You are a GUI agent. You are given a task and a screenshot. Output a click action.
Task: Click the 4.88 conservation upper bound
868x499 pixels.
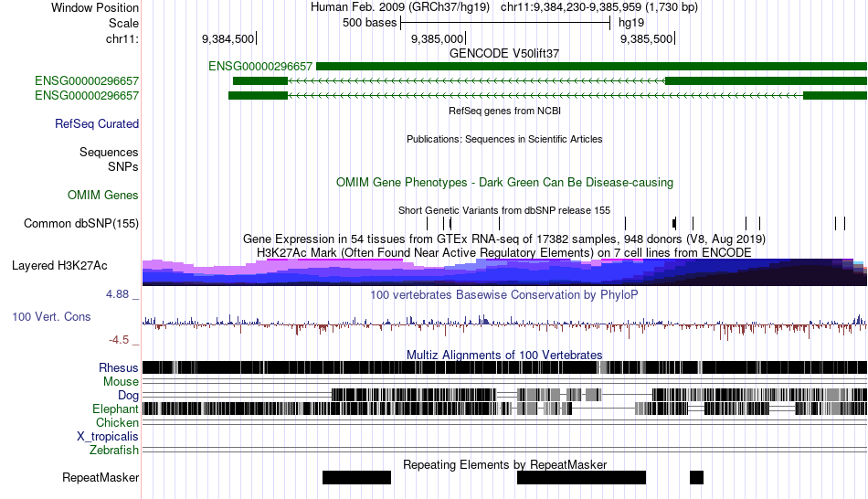(x=117, y=294)
